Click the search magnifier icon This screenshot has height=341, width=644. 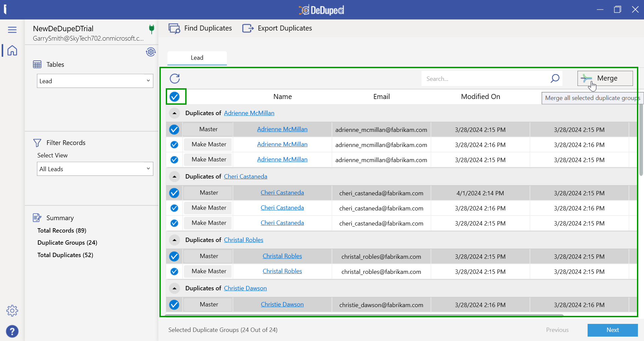[555, 79]
